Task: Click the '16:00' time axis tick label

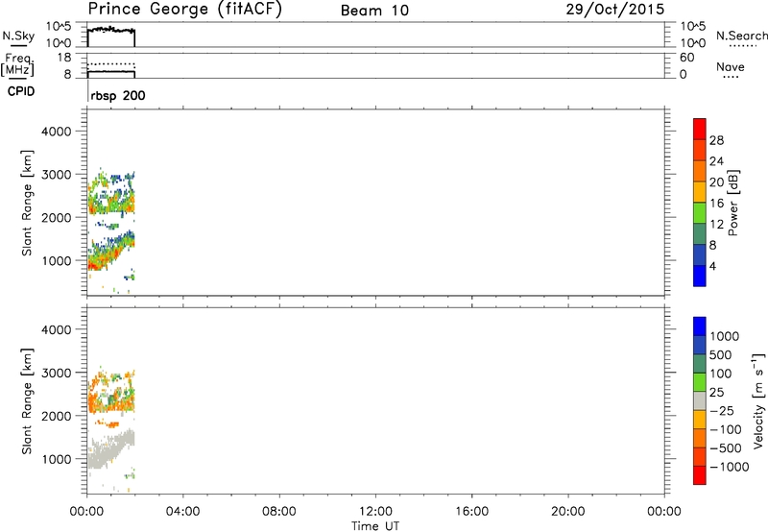Action: coord(471,512)
